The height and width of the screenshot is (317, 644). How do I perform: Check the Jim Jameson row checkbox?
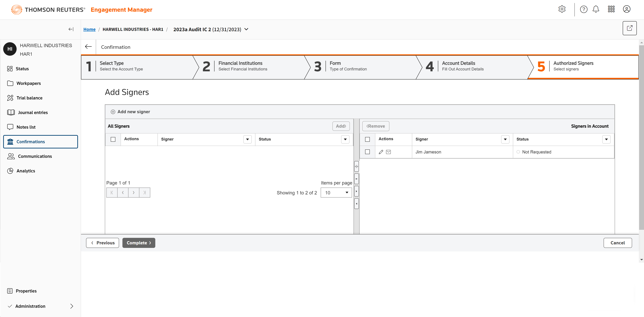367,152
